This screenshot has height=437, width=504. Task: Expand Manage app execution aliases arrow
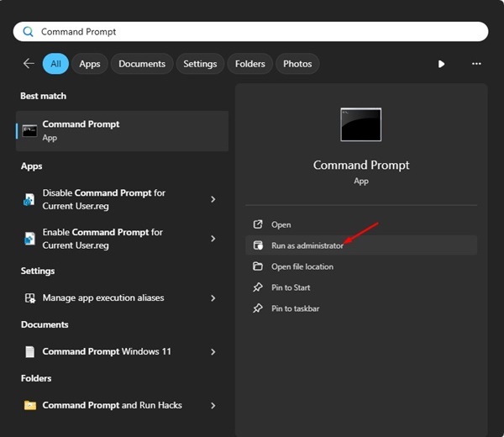click(213, 298)
